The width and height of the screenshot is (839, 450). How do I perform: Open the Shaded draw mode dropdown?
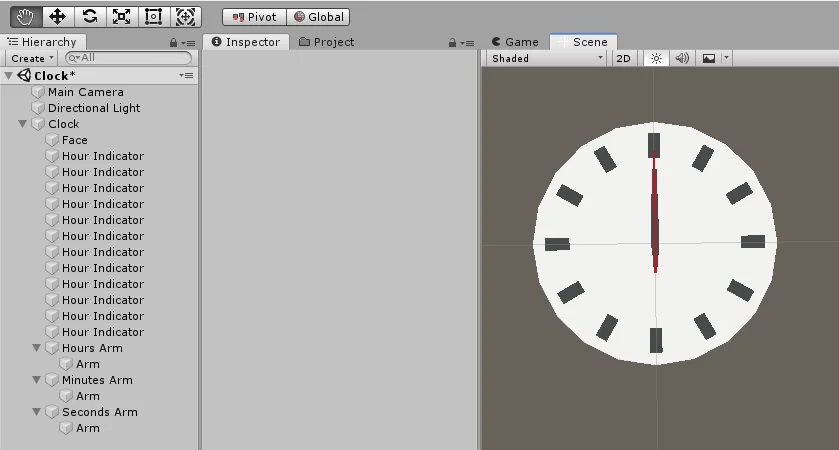(x=547, y=58)
